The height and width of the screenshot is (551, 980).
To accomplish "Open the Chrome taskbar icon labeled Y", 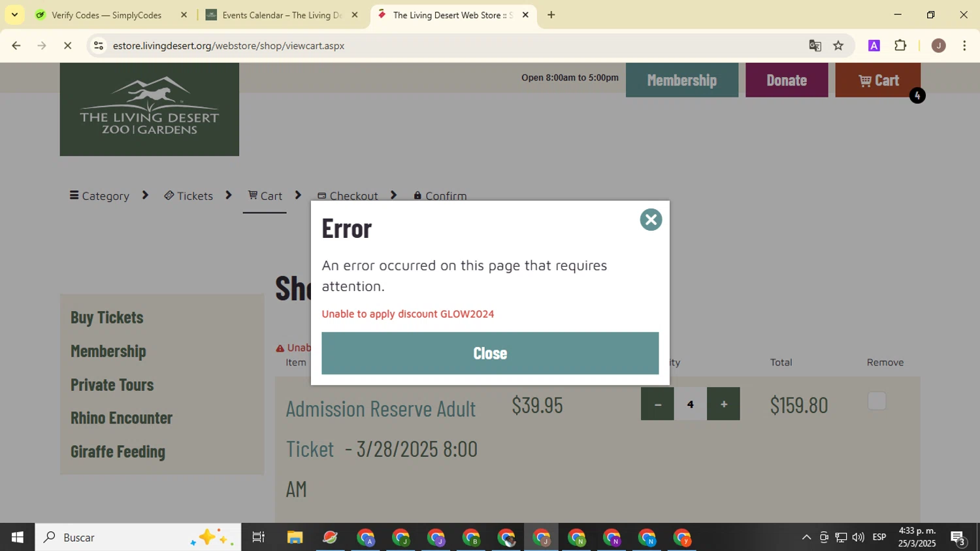I will pos(683,538).
